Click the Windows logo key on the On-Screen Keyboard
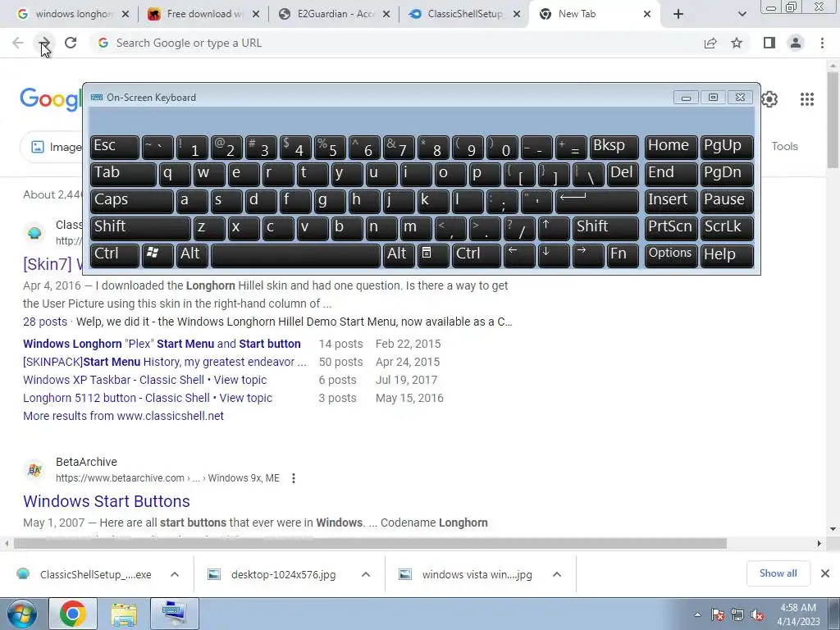The width and height of the screenshot is (840, 630). click(x=157, y=255)
